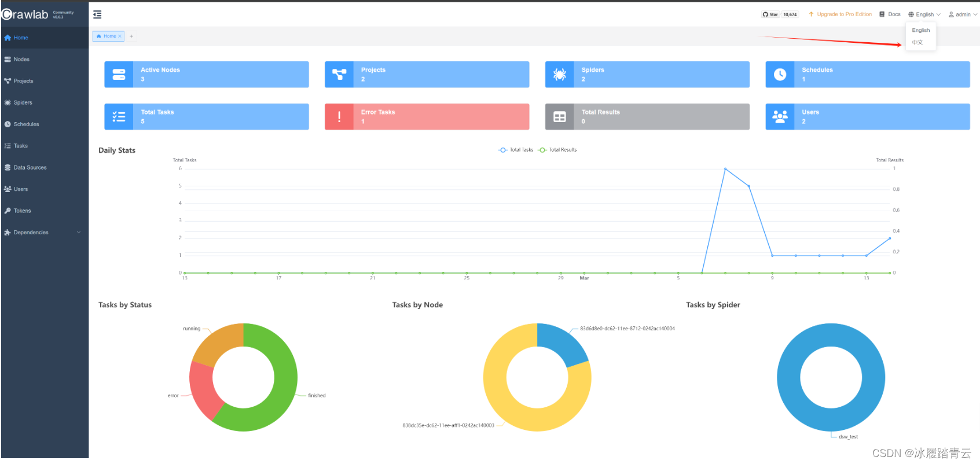The image size is (980, 464).
Task: Open Tokens in the sidebar
Action: [45, 211]
